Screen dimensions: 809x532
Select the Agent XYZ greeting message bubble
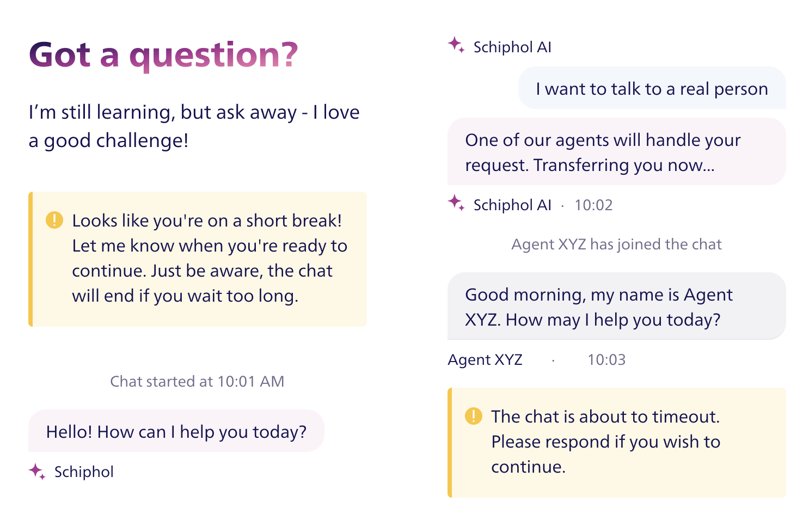(x=617, y=307)
